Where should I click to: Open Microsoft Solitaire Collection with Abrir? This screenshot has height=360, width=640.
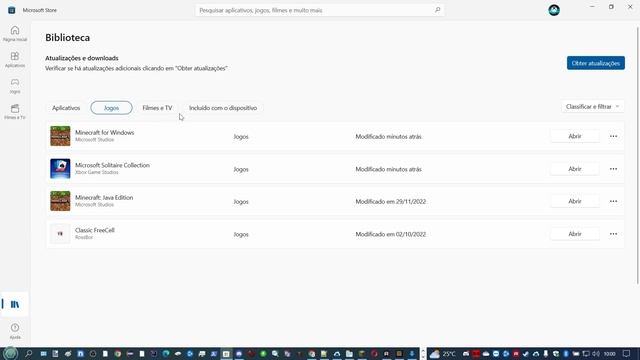[575, 169]
